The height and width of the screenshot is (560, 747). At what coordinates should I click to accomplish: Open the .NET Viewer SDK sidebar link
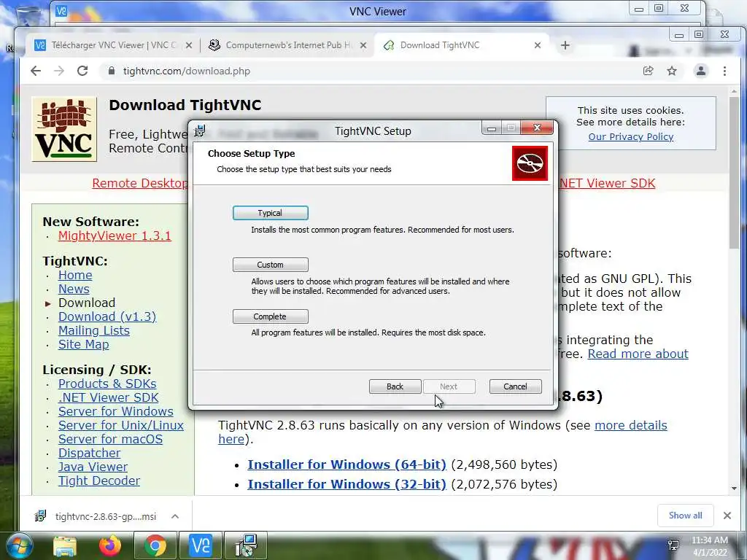(x=109, y=397)
